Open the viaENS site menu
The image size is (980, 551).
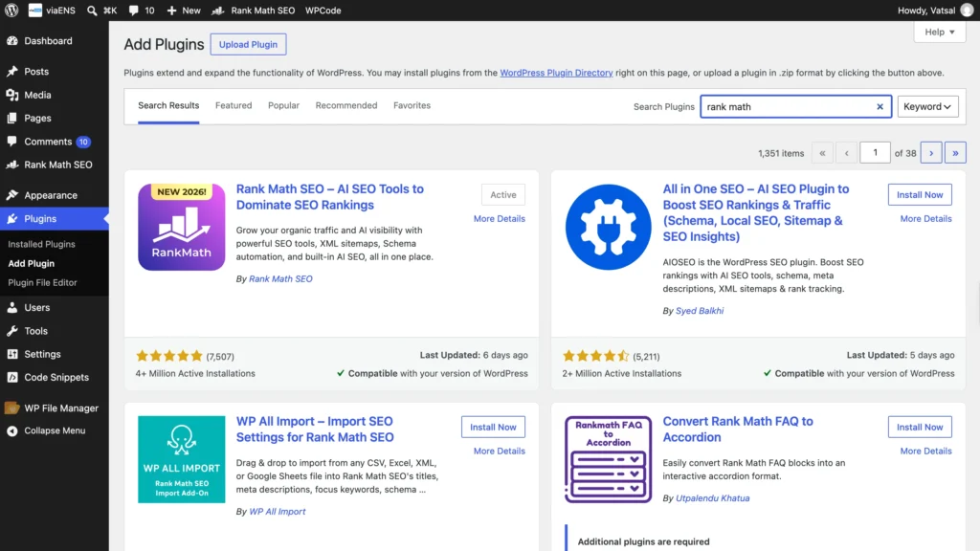[x=52, y=10]
